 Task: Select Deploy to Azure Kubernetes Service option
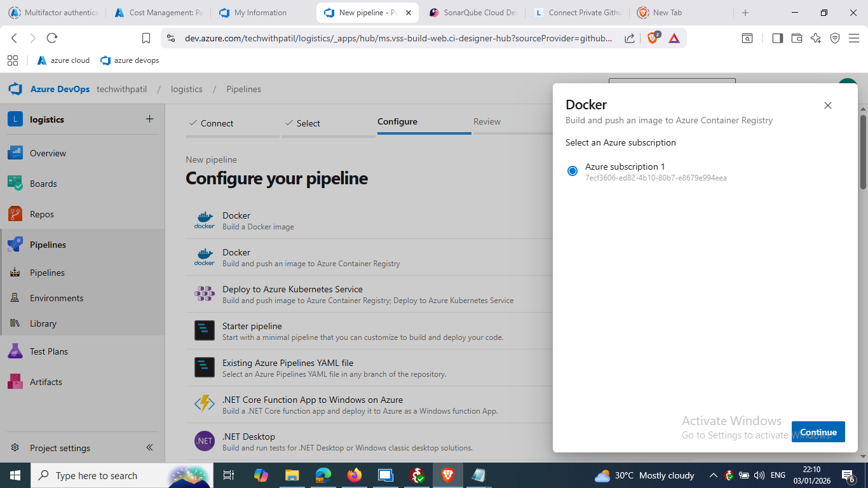pyautogui.click(x=292, y=289)
